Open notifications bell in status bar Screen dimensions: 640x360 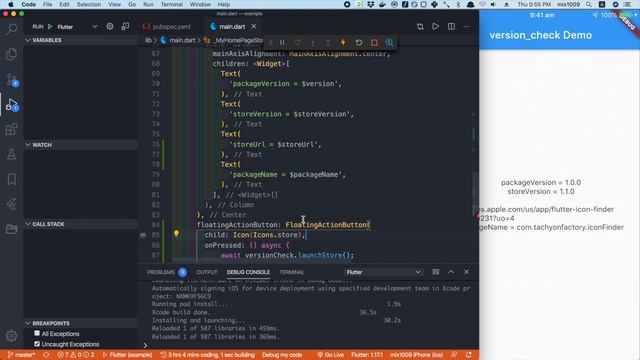(469, 355)
